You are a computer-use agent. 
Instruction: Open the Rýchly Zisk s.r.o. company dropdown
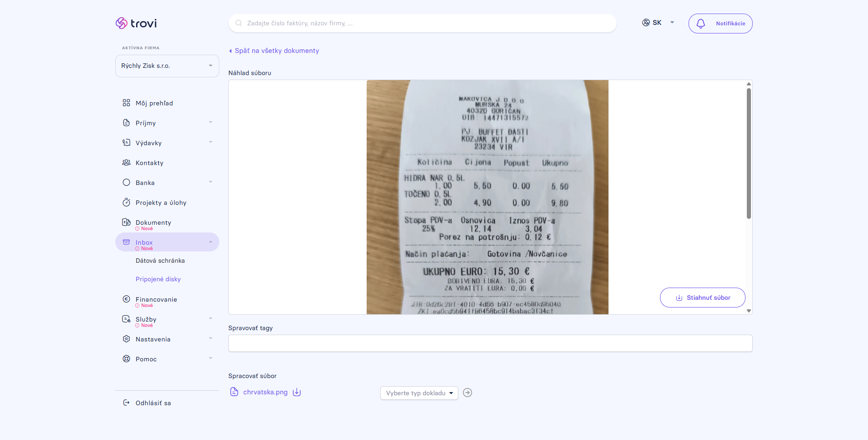(167, 66)
